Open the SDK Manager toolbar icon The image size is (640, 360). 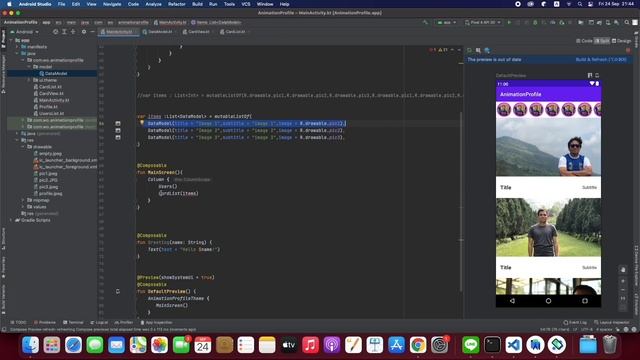click(x=616, y=22)
